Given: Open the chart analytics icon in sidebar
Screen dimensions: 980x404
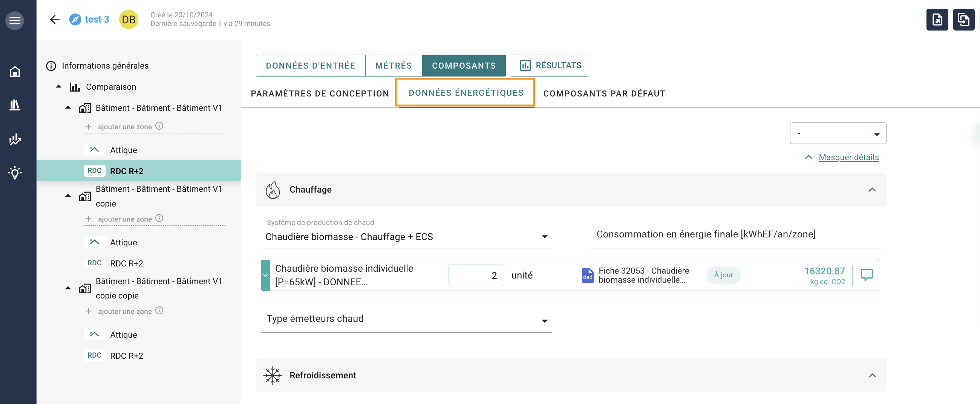Looking at the screenshot, I should click(15, 139).
